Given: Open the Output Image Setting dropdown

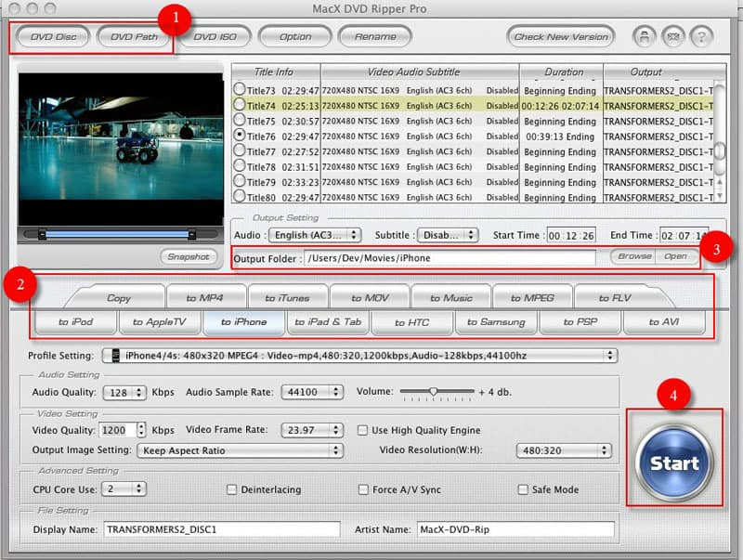Looking at the screenshot, I should [x=240, y=450].
